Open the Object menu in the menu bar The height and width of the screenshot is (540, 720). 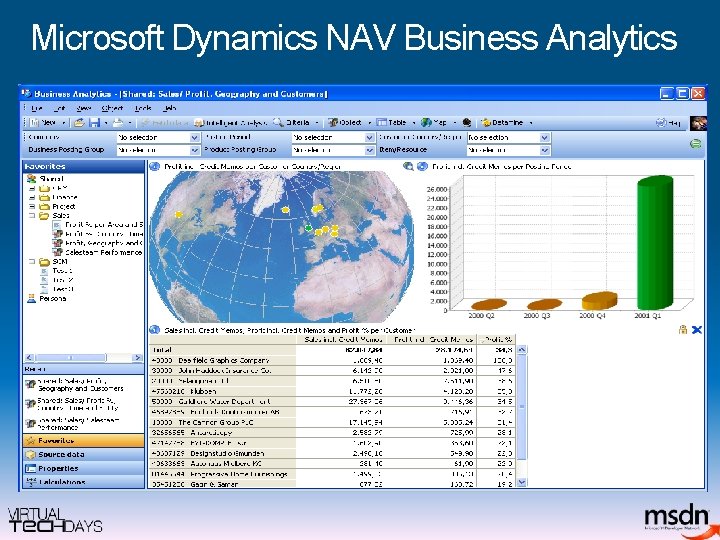point(112,108)
